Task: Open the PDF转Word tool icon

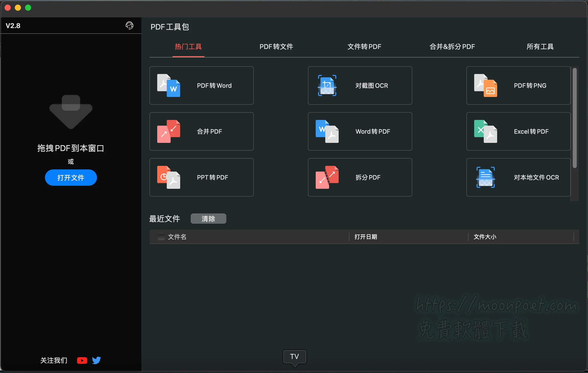Action: pyautogui.click(x=169, y=85)
